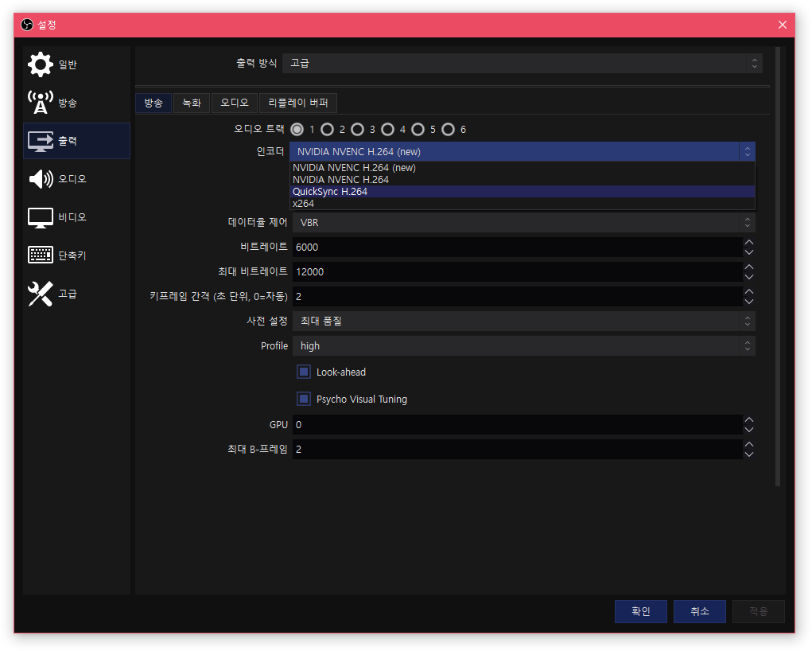Select audio track 2 radio button
This screenshot has height=651, width=812.
pyautogui.click(x=328, y=129)
